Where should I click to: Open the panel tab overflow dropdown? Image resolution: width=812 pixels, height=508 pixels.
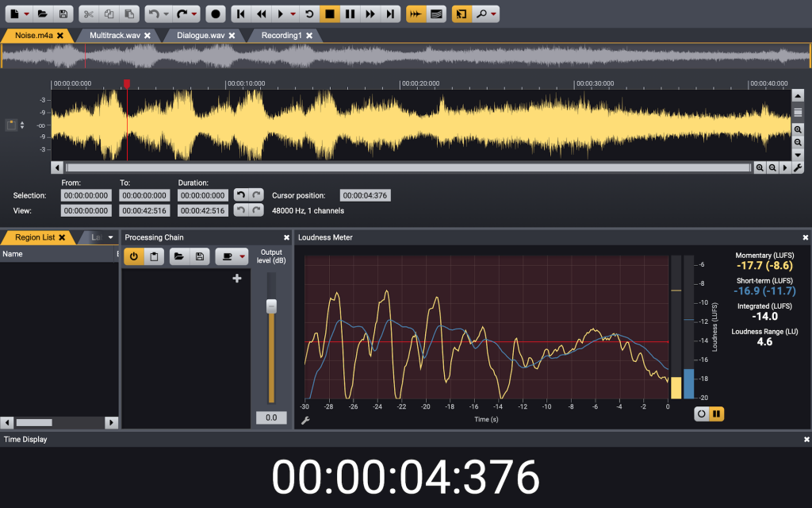[110, 237]
